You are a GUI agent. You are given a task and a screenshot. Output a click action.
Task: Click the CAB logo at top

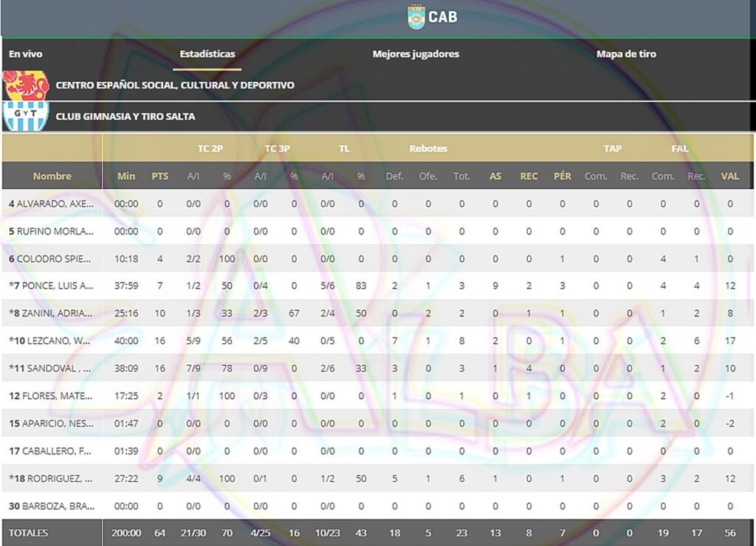pos(433,16)
